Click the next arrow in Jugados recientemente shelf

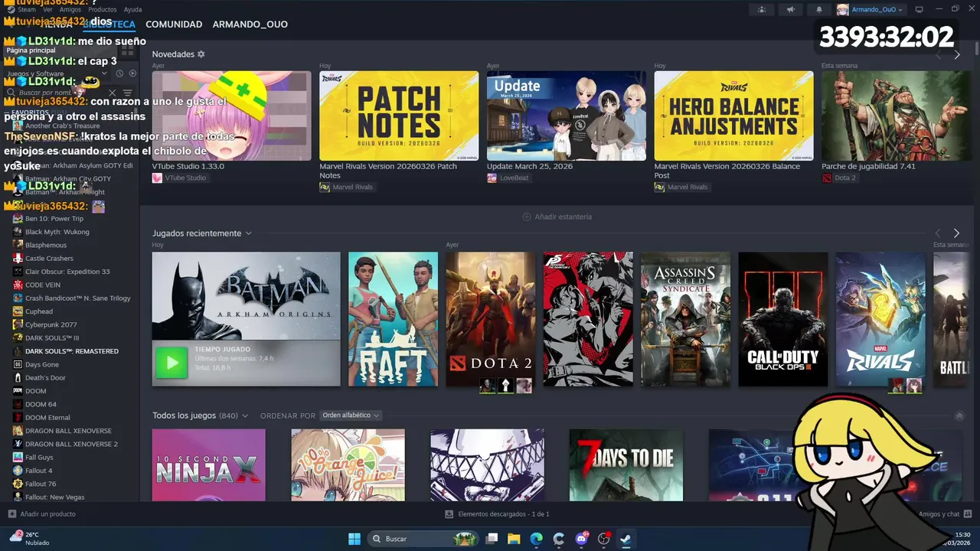click(x=956, y=233)
